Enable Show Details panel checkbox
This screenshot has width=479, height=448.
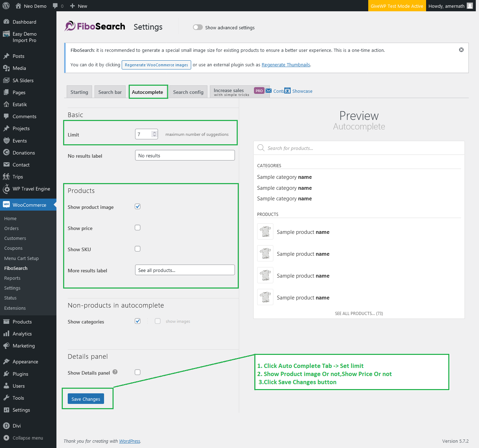point(138,372)
